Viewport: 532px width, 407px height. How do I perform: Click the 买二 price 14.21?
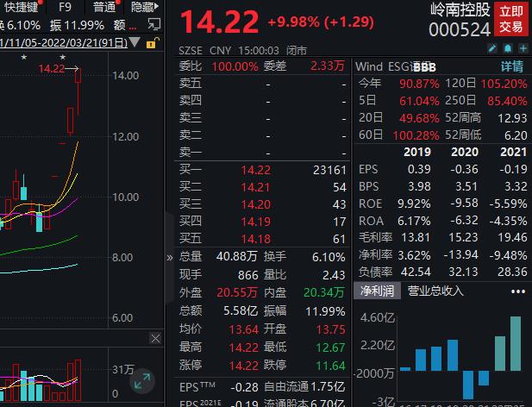(255, 187)
